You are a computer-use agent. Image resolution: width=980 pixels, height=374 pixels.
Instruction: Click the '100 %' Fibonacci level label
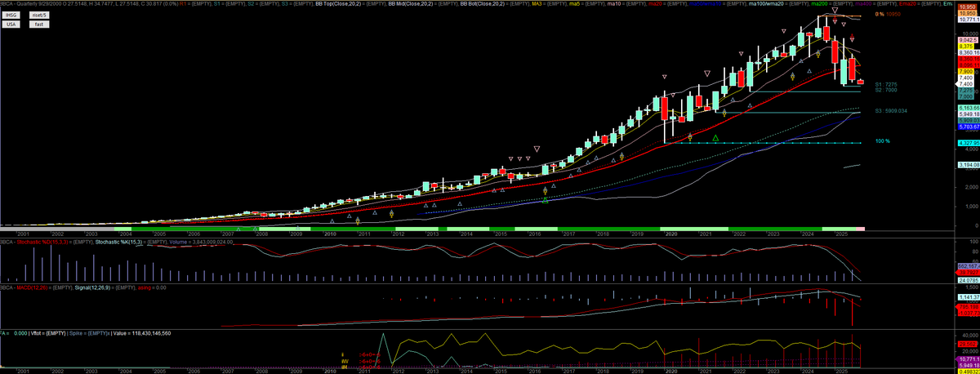(882, 141)
